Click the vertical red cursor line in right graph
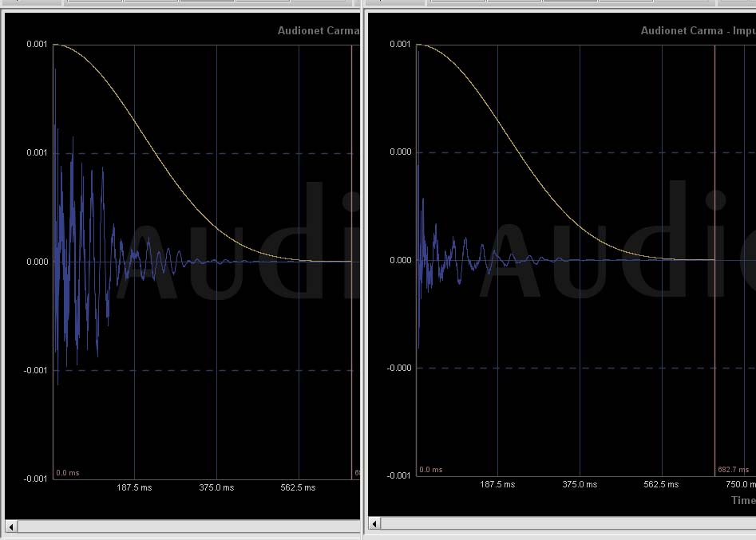Viewport: 756px width, 540px height. point(714,239)
